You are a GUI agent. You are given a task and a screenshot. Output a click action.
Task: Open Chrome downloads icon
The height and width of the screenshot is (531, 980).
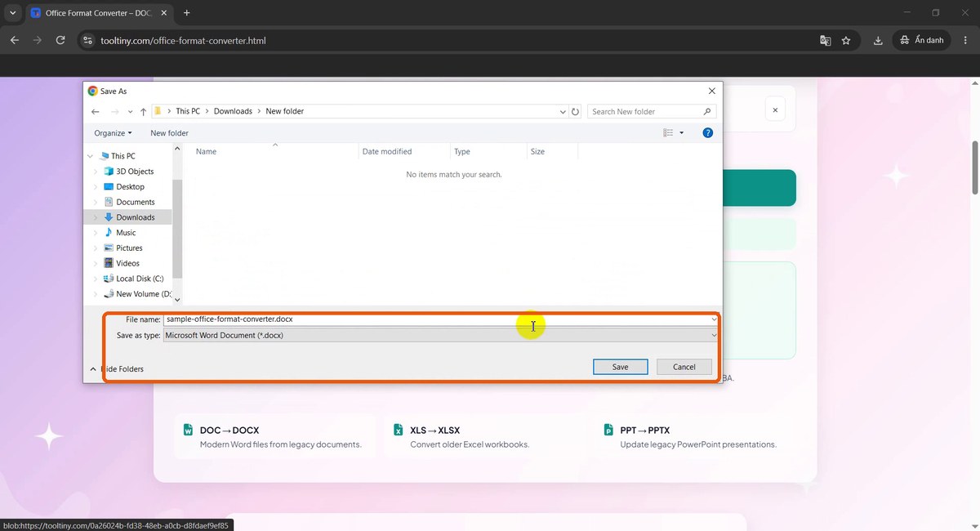click(x=878, y=40)
